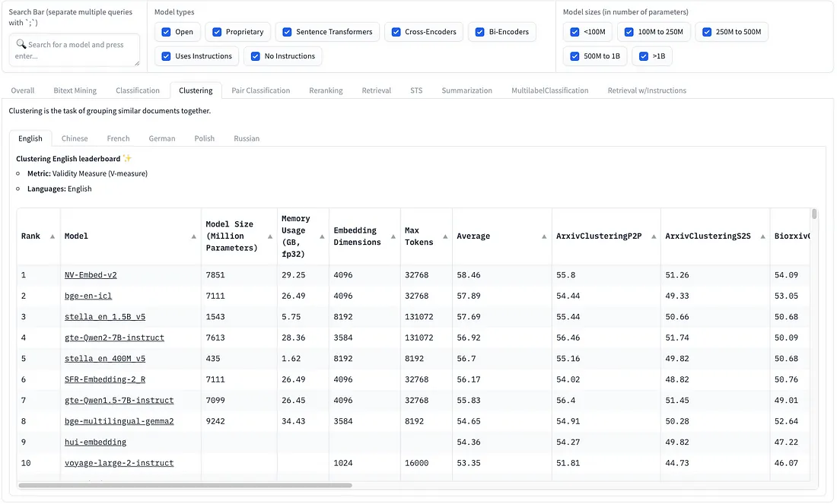Sort by Model Size column arrow
Screen dimensions: 837x504
pos(269,237)
